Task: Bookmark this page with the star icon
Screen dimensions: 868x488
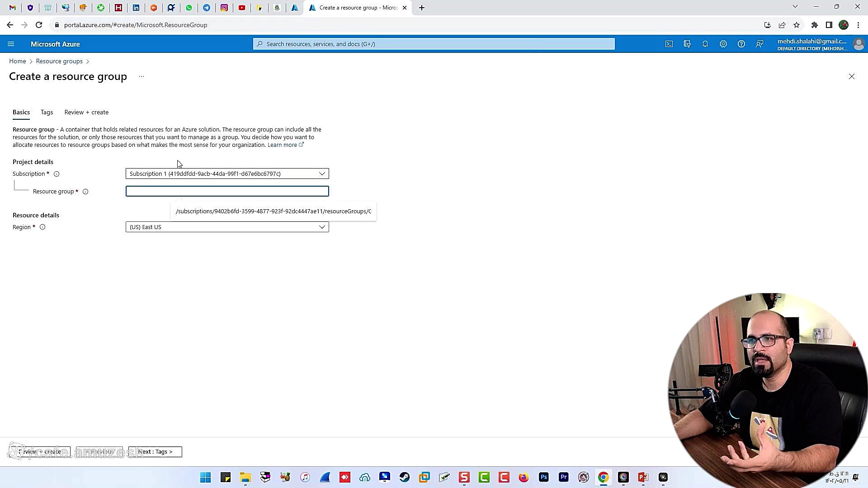Action: click(x=797, y=25)
